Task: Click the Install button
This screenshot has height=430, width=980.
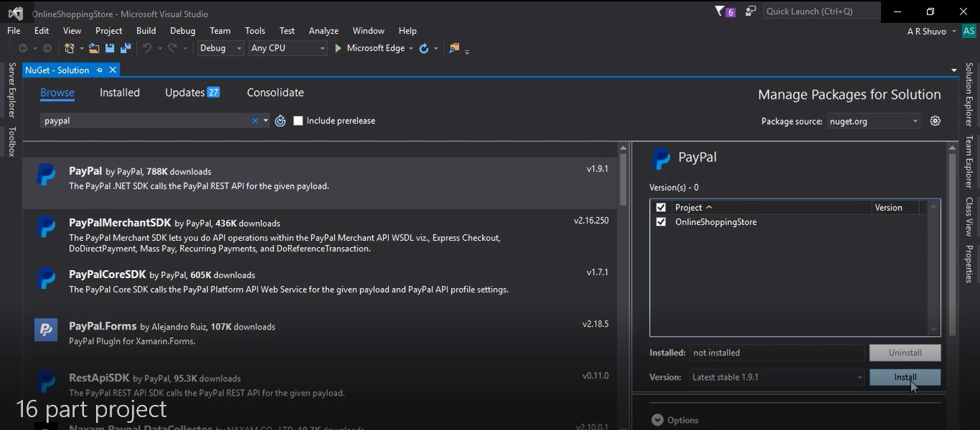Action: click(x=905, y=377)
